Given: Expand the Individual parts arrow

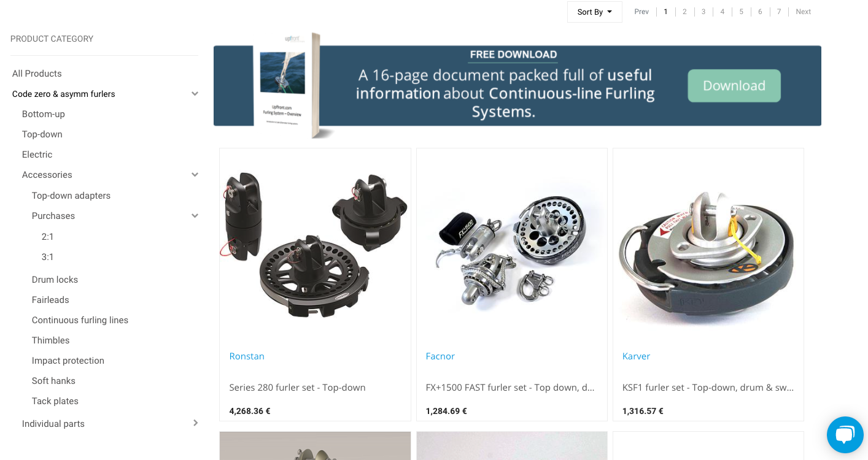Looking at the screenshot, I should click(x=195, y=423).
